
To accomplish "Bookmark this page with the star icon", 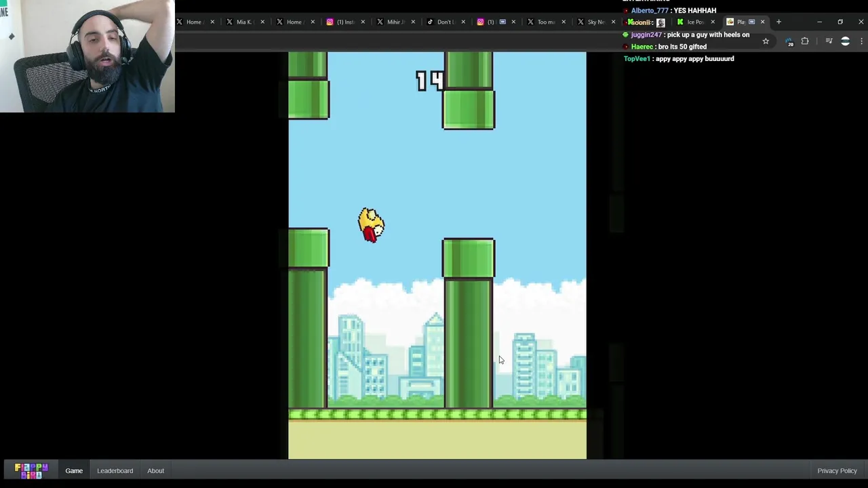I will [x=766, y=41].
